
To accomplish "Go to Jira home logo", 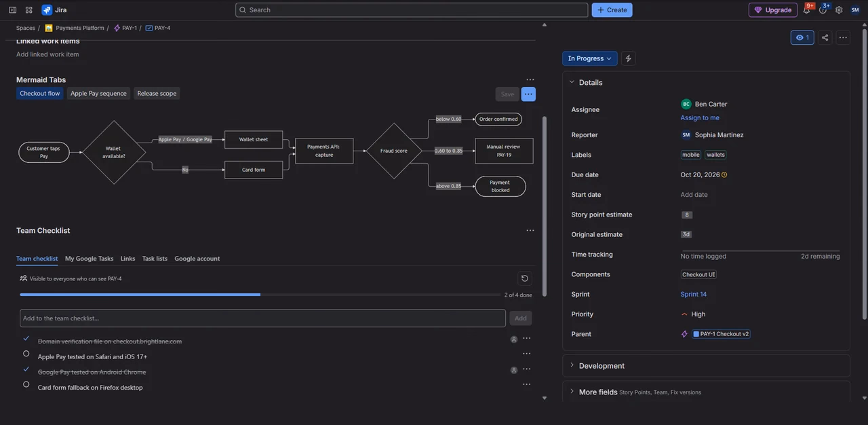I will click(54, 10).
